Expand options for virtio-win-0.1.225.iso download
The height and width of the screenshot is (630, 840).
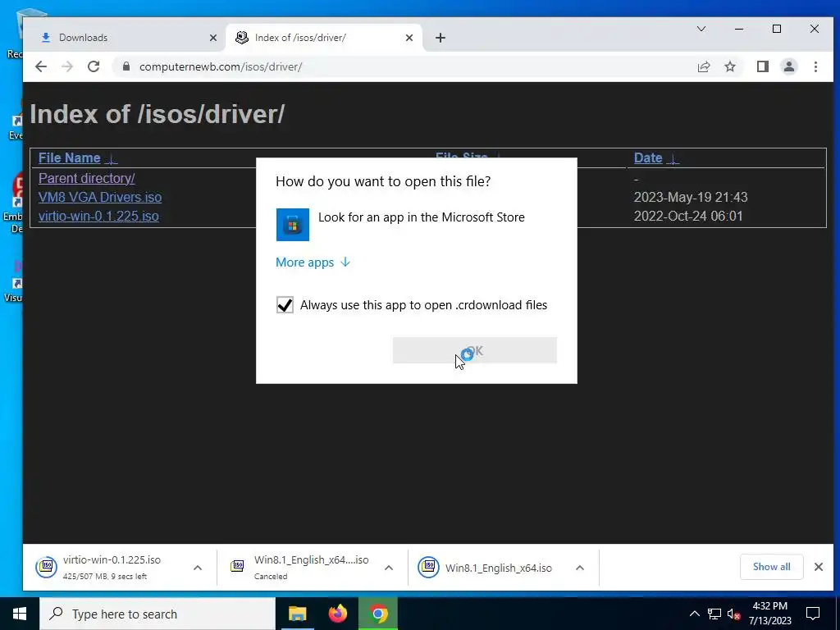point(198,568)
